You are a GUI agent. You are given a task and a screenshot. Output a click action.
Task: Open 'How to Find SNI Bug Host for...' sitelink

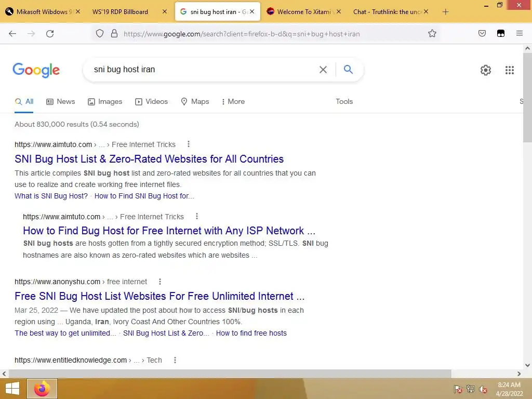144,196
